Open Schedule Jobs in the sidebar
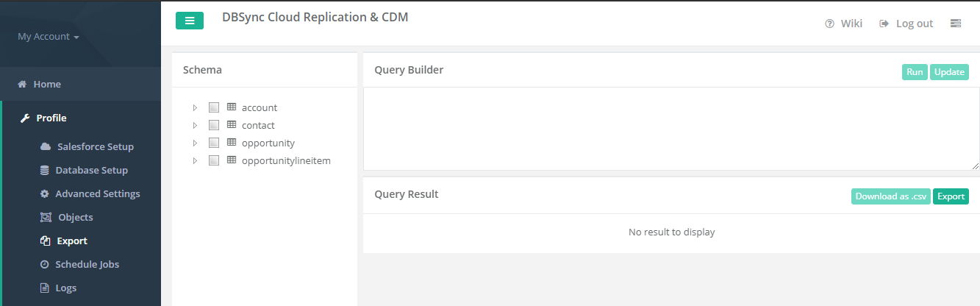Screen dimensions: 980x306 [87, 264]
